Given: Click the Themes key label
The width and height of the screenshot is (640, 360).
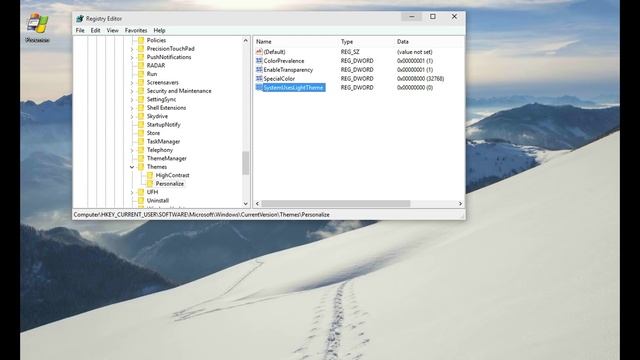Looking at the screenshot, I should [x=157, y=167].
